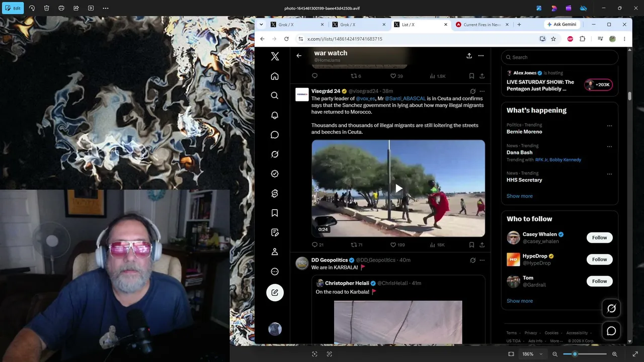
Task: Open the @vox_es mention link
Action: 365,99
